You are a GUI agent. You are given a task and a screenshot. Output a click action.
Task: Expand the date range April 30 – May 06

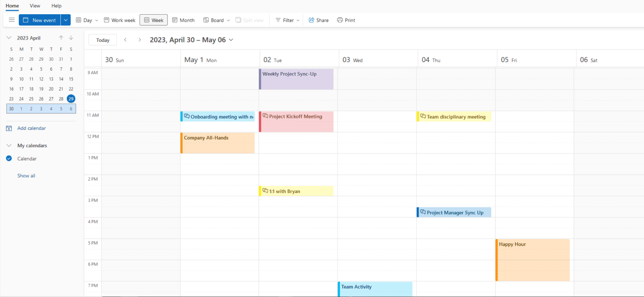[x=231, y=40]
